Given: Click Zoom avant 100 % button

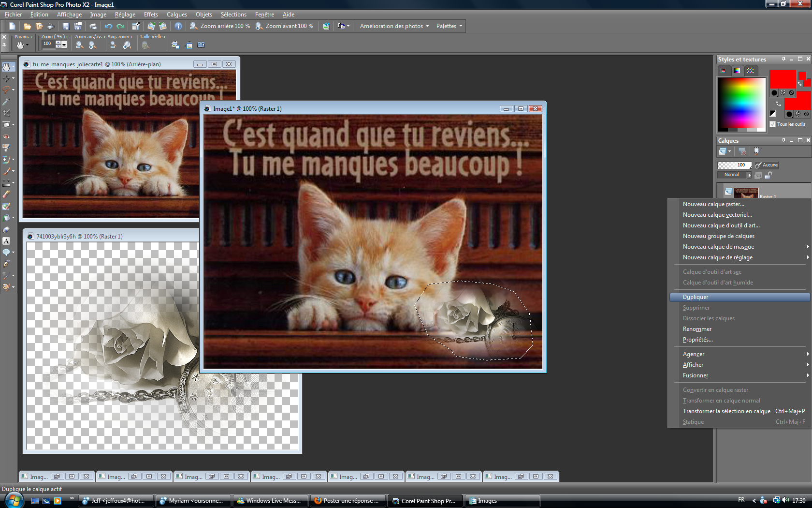Looking at the screenshot, I should coord(284,26).
